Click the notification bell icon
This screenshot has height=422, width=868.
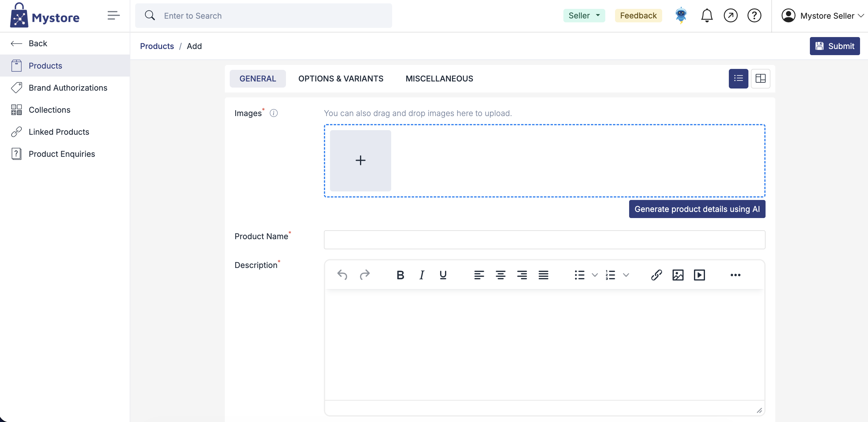pyautogui.click(x=707, y=16)
